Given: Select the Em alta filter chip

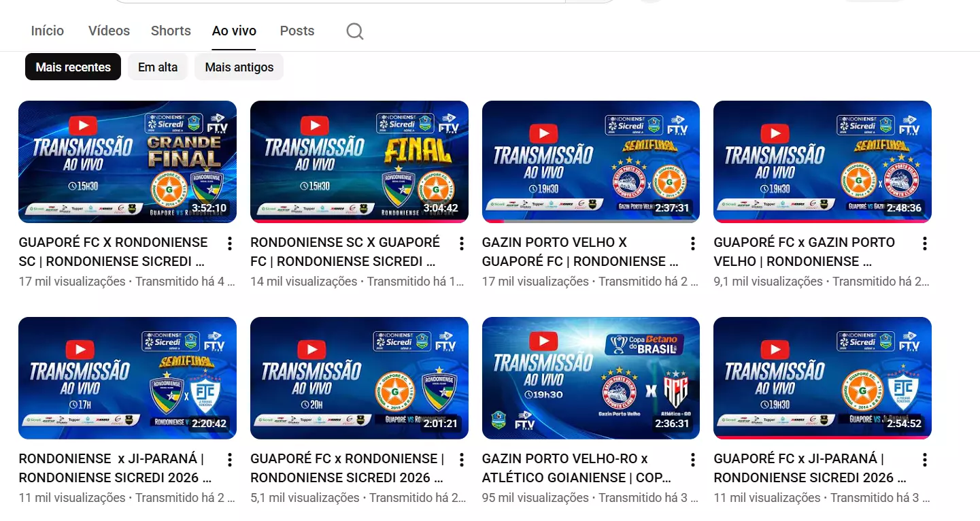Looking at the screenshot, I should pos(158,67).
